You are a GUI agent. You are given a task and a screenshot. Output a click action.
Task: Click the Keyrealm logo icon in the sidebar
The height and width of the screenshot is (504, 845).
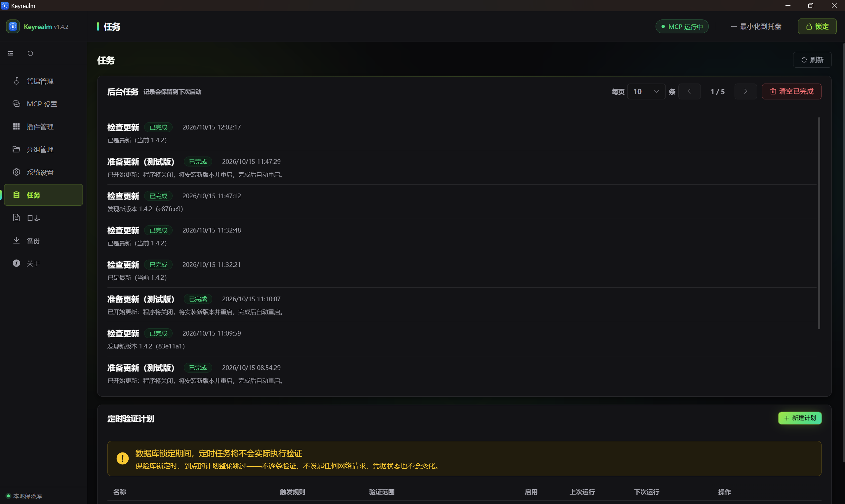(13, 26)
